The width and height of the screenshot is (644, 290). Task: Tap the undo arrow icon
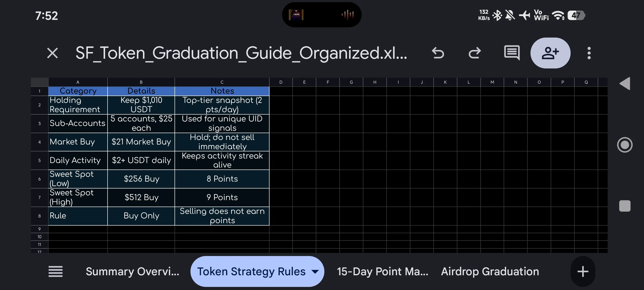[x=438, y=53]
